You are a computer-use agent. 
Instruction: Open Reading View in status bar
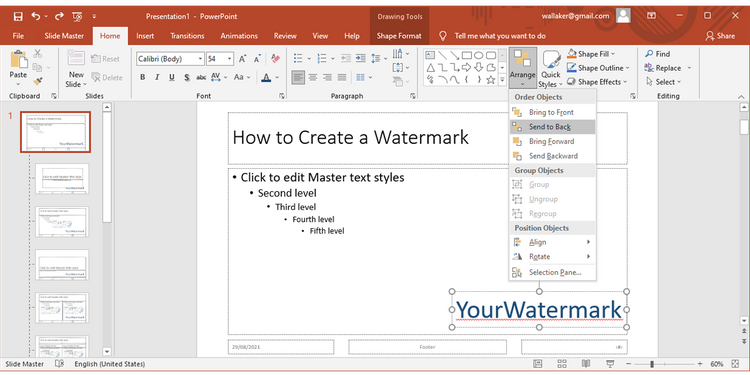(x=586, y=364)
